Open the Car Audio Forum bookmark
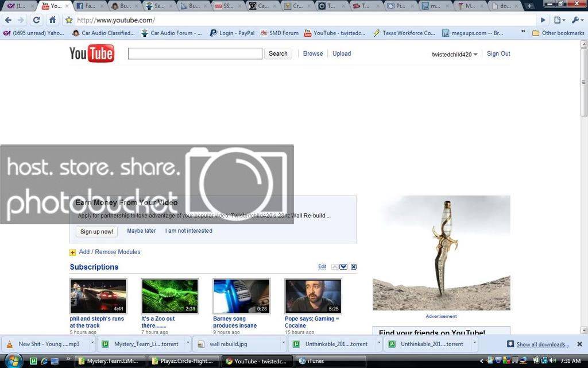This screenshot has width=588, height=368. (x=171, y=33)
